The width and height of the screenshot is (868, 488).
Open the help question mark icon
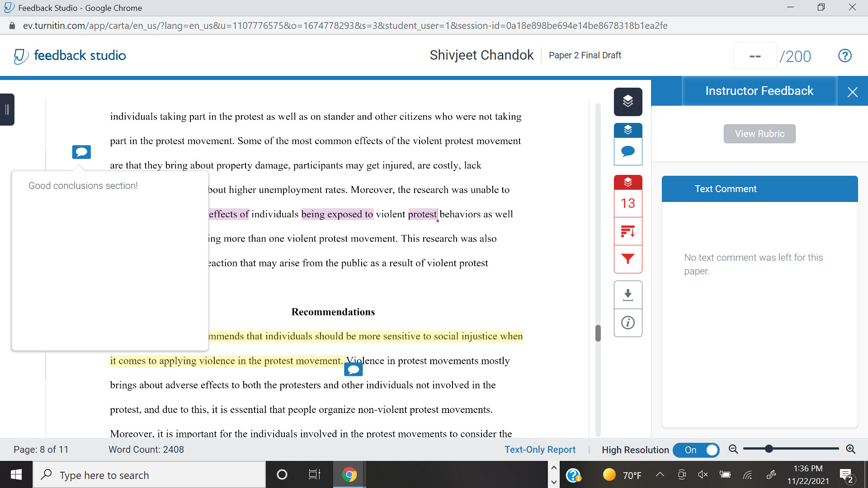coord(845,56)
